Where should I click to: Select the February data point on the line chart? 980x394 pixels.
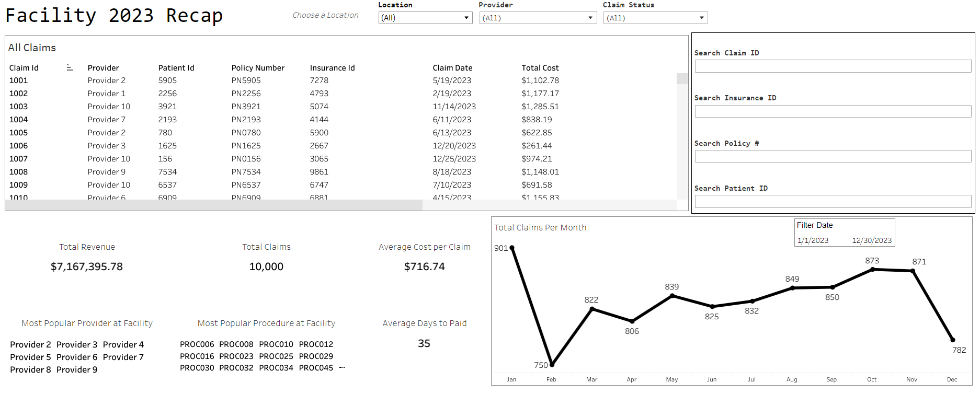552,364
